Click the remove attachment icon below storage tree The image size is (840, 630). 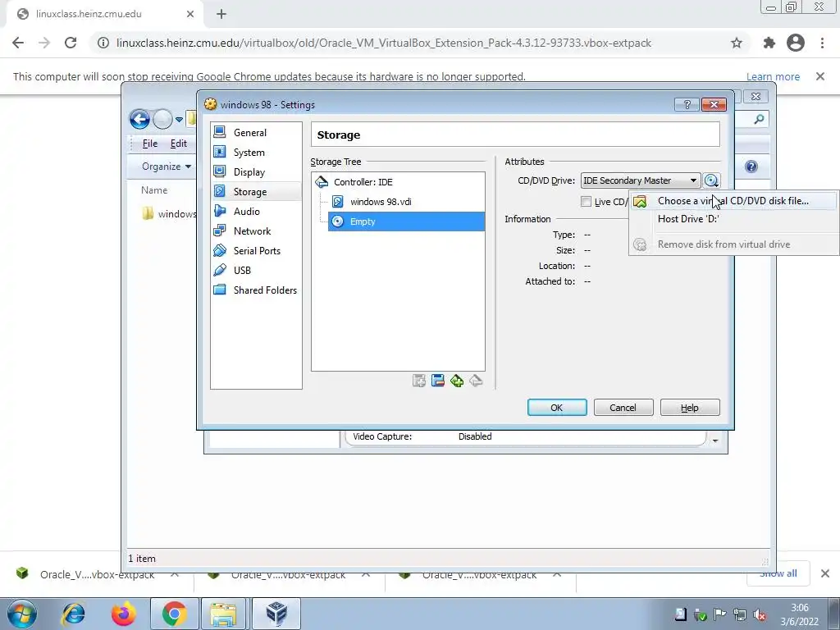[x=476, y=381]
